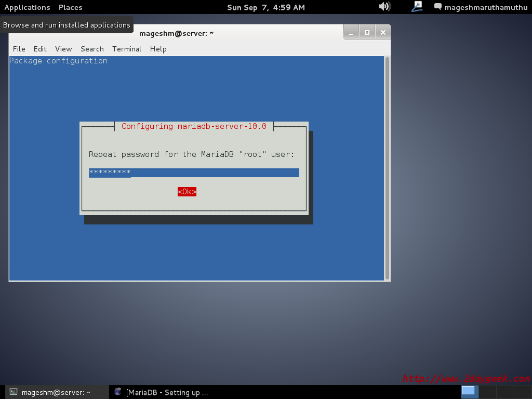This screenshot has width=532, height=399.
Task: Open the mageshmaruthamuthu user menu
Action: click(486, 7)
